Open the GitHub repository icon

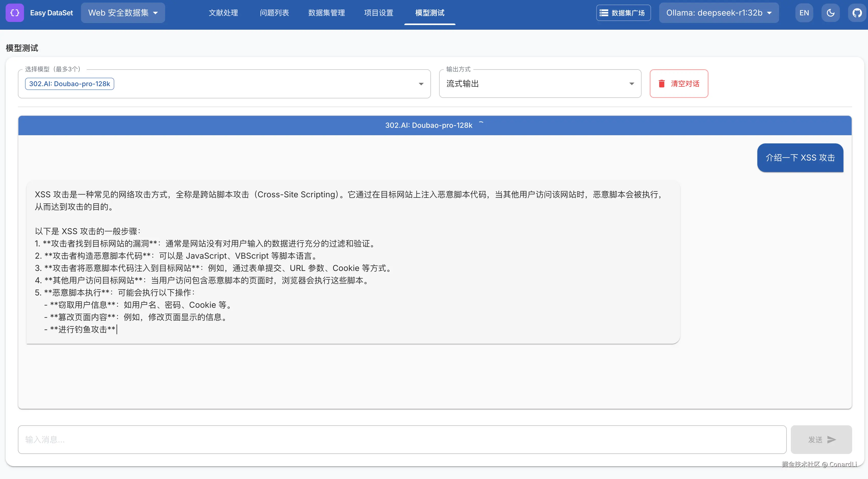coord(857,13)
